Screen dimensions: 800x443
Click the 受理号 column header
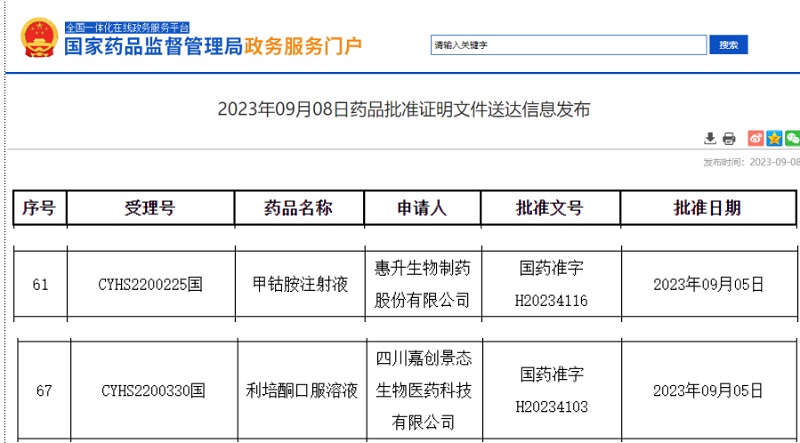(151, 208)
